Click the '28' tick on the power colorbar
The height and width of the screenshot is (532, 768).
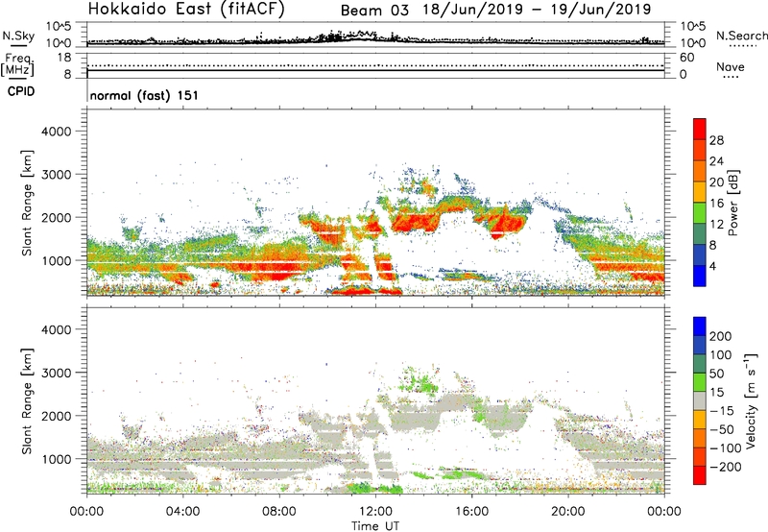point(716,140)
